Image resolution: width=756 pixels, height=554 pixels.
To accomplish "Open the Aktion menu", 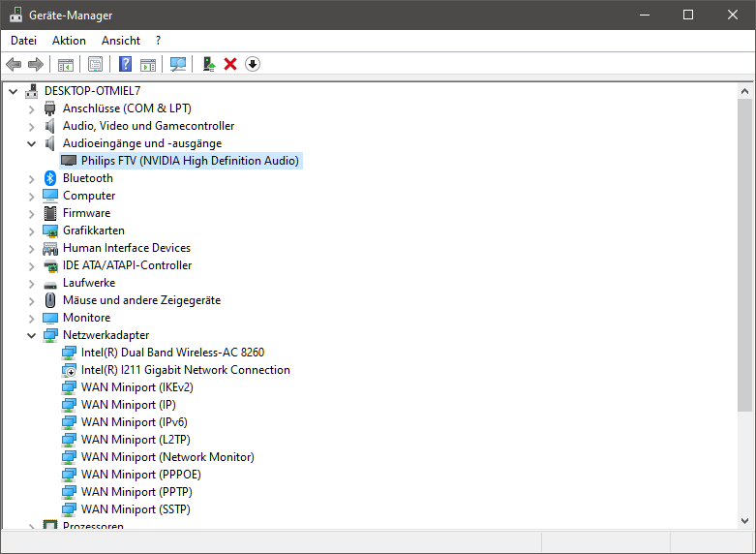I will tap(69, 41).
